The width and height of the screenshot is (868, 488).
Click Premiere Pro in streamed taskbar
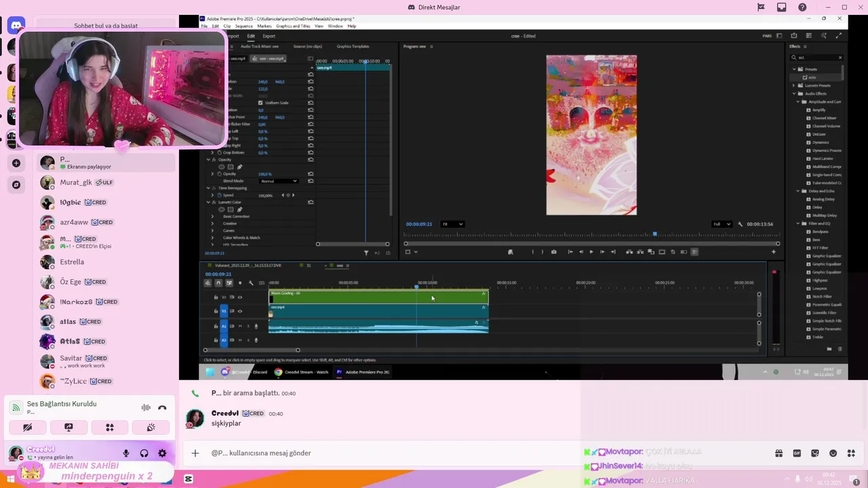click(363, 372)
